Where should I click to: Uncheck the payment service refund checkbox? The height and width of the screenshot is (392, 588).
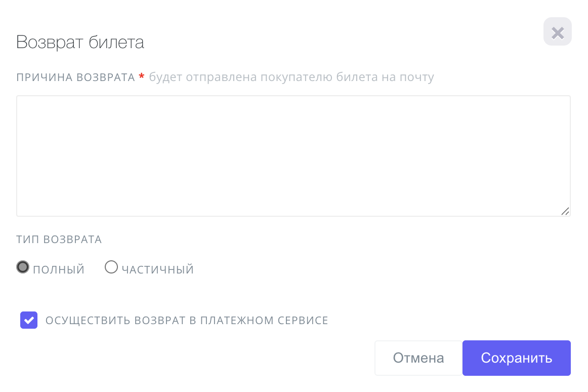click(29, 320)
